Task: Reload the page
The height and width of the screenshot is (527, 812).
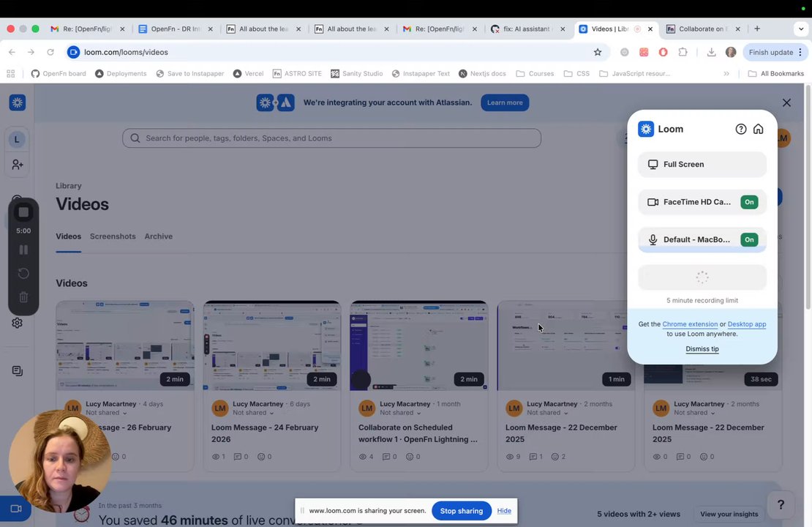Action: point(50,52)
